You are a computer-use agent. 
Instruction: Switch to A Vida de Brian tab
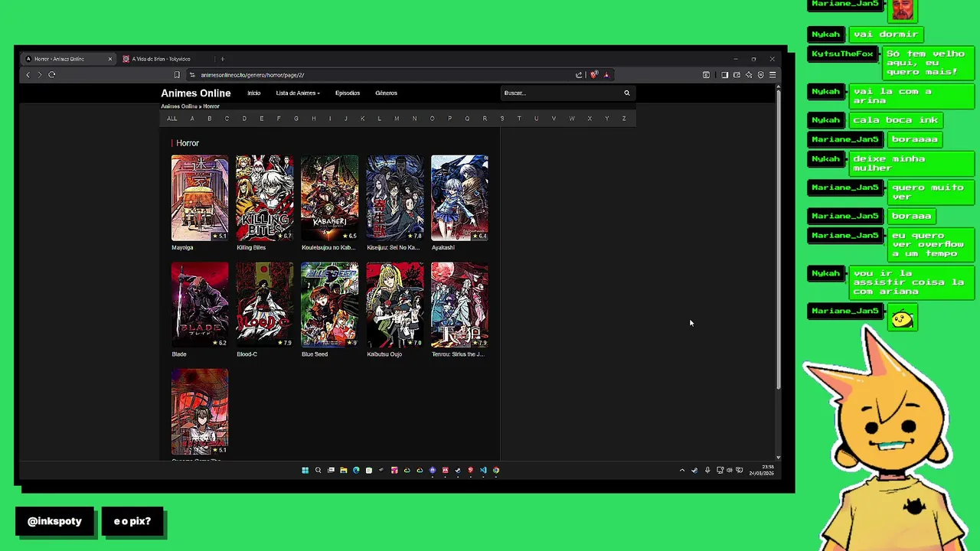click(x=162, y=59)
